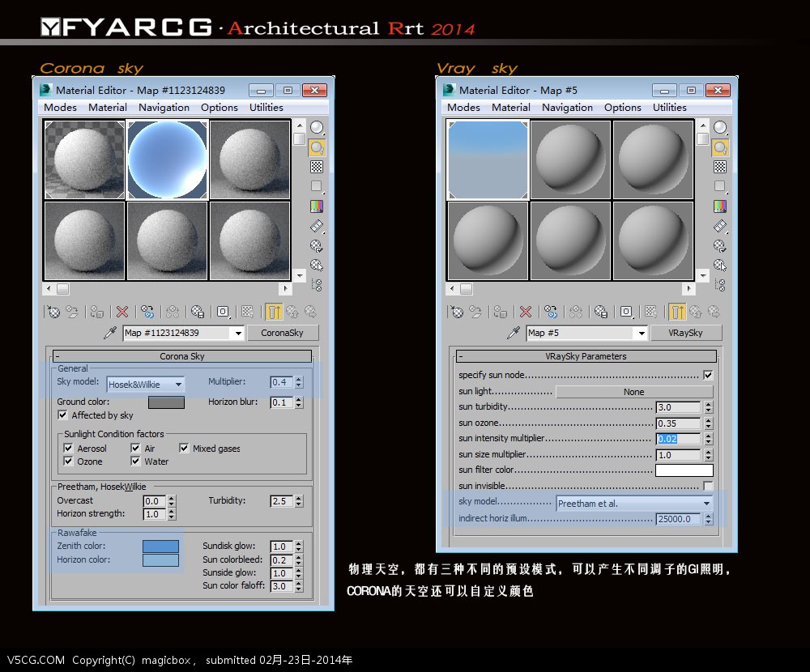Click Horizon blur value field

pos(282,402)
